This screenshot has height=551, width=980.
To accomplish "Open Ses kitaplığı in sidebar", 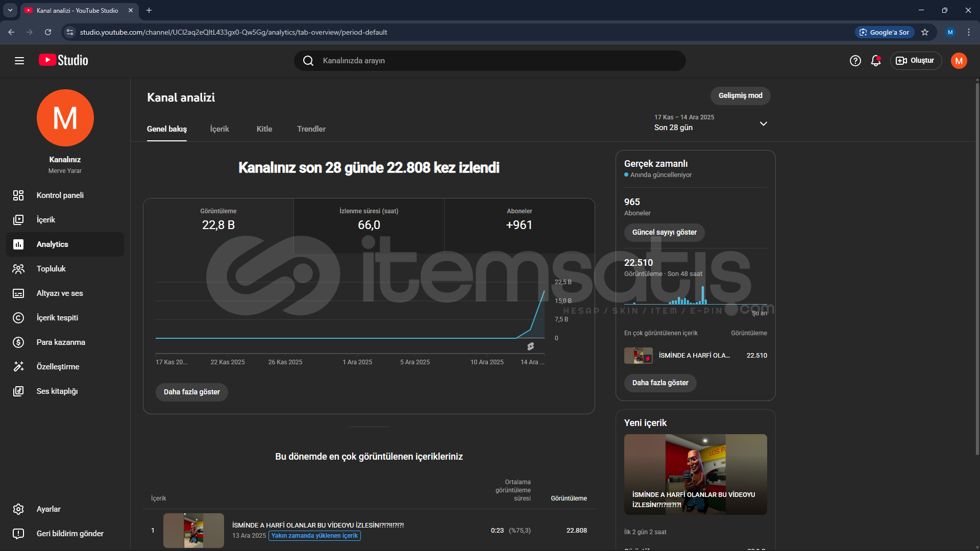I will click(57, 391).
